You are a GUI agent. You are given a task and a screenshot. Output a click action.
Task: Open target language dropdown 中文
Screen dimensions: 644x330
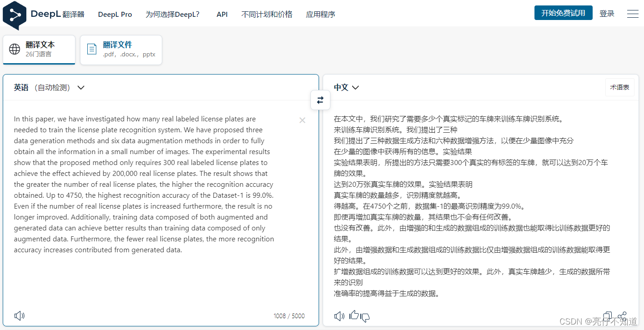[347, 87]
